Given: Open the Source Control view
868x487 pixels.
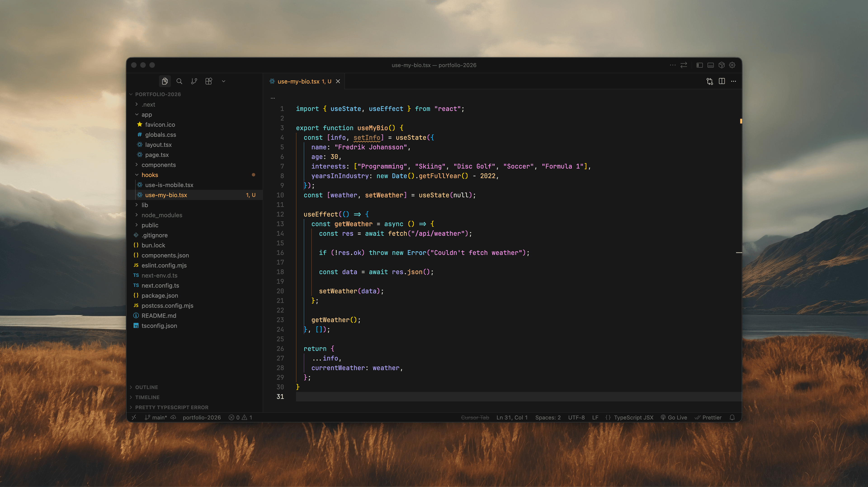Looking at the screenshot, I should click(194, 81).
